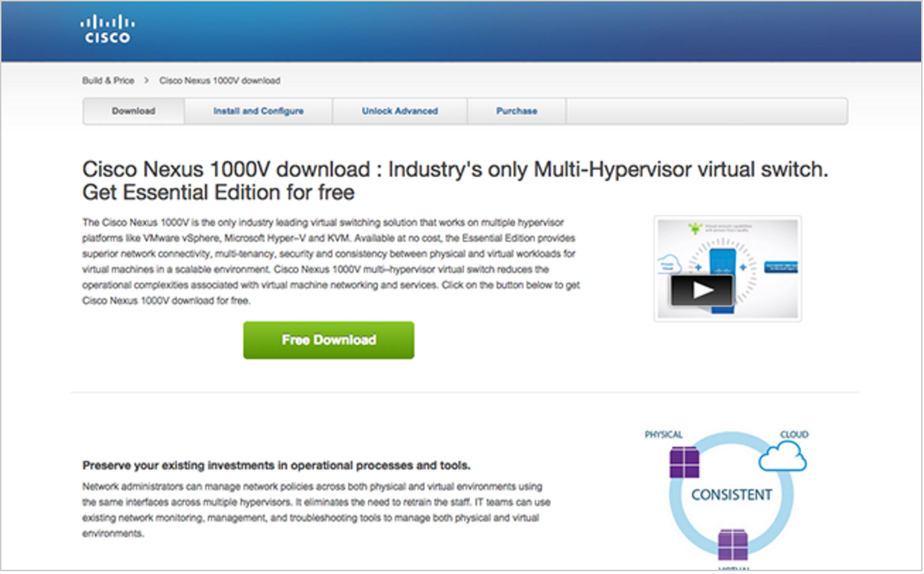
Task: Play the Nexus 1000V overview video
Action: point(702,289)
